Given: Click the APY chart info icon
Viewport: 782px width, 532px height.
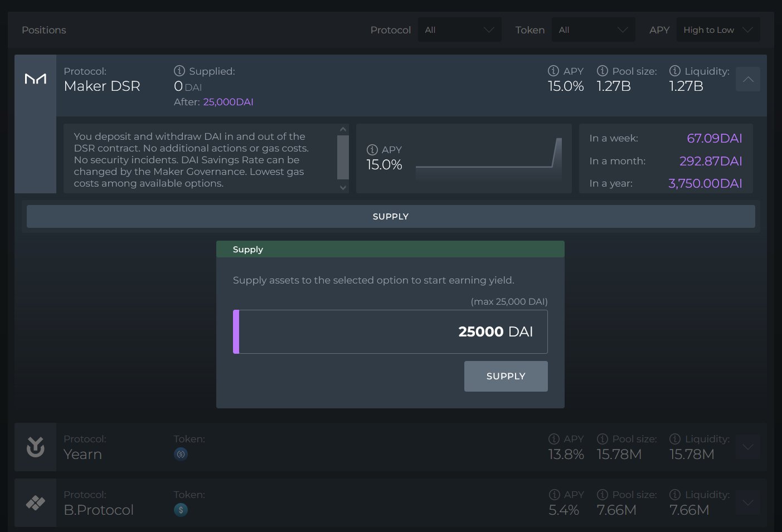Looking at the screenshot, I should pos(371,150).
